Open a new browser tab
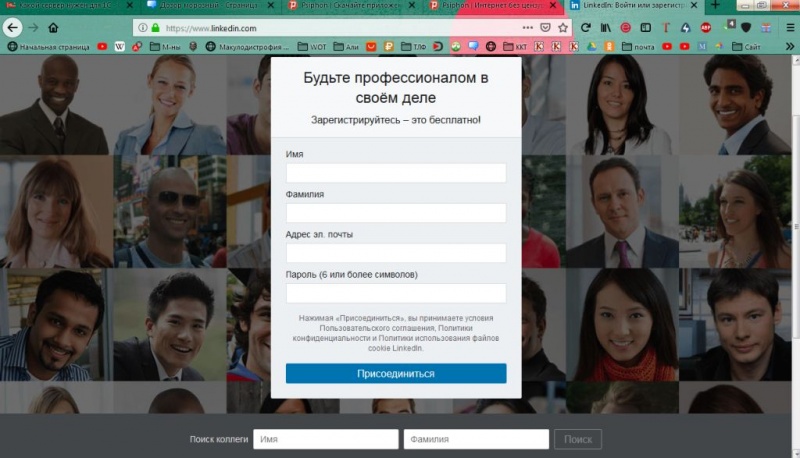This screenshot has height=458, width=800. point(715,6)
